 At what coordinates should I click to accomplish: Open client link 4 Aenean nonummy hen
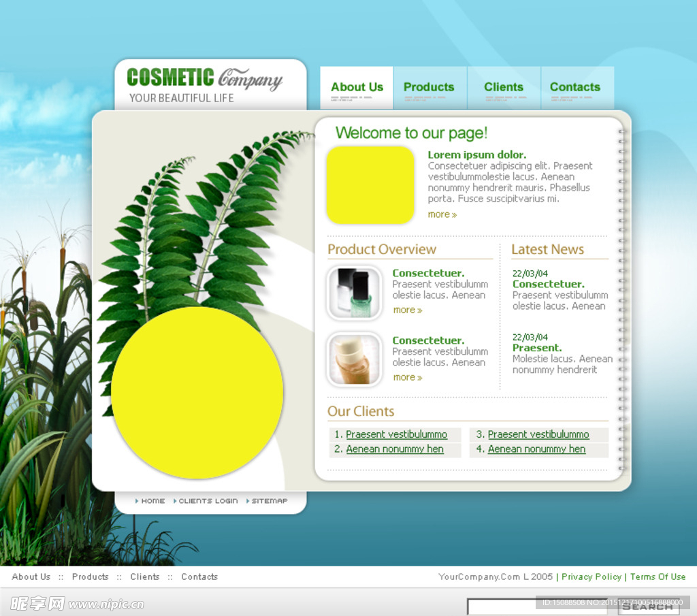(x=536, y=449)
